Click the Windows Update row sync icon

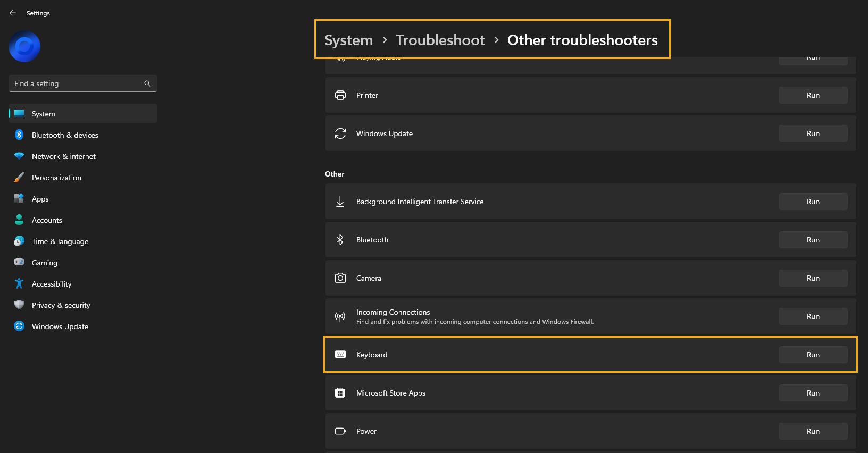pyautogui.click(x=340, y=133)
